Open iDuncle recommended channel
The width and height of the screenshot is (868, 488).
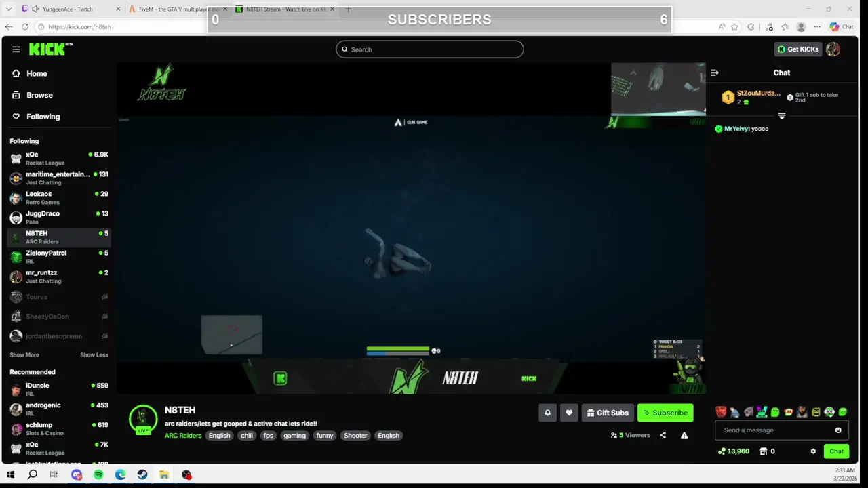[x=59, y=390]
